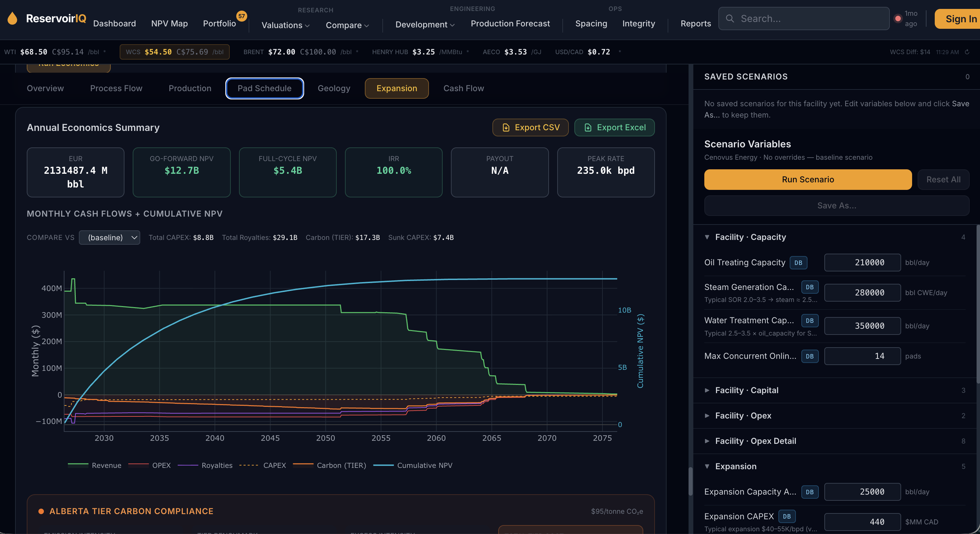The image size is (980, 534).
Task: Expand the Facility · Opex Detail section
Action: (x=835, y=441)
